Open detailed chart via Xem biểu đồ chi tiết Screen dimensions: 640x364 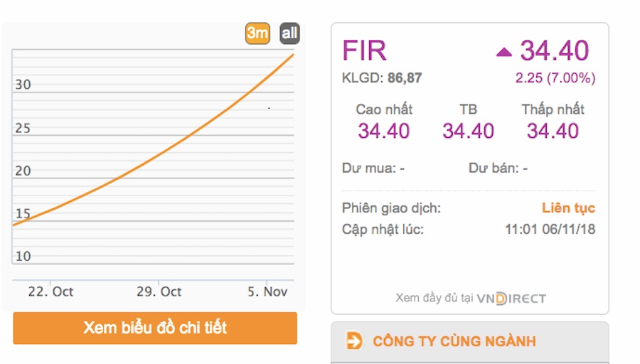coord(155,328)
